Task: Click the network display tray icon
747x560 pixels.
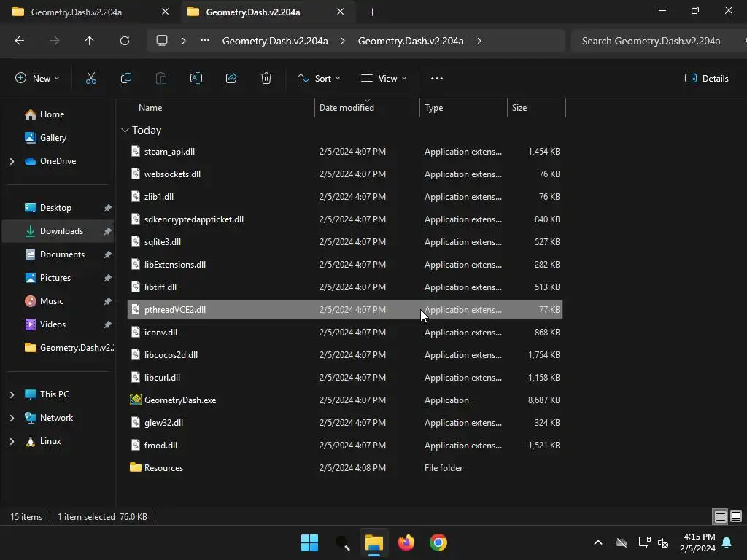Action: [644, 542]
